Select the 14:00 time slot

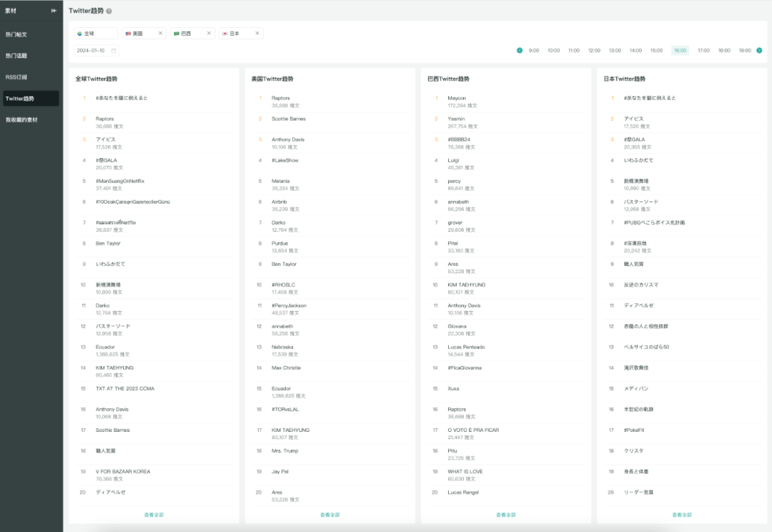[635, 50]
